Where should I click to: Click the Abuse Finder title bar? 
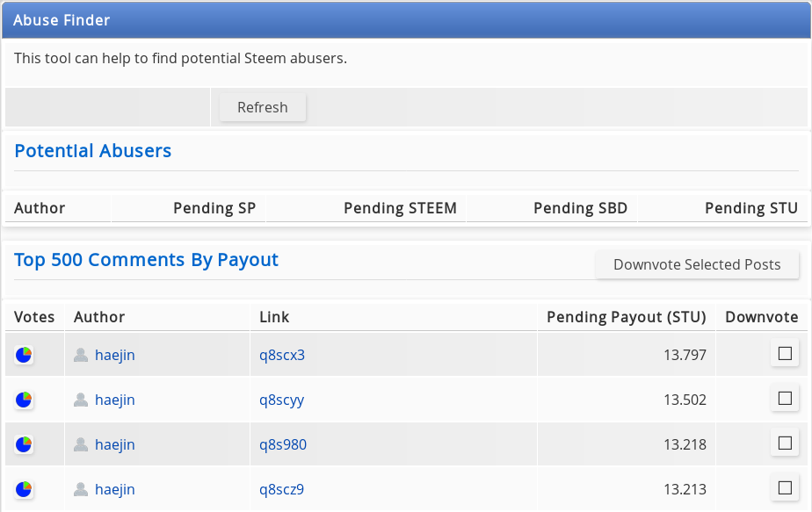tap(406, 20)
